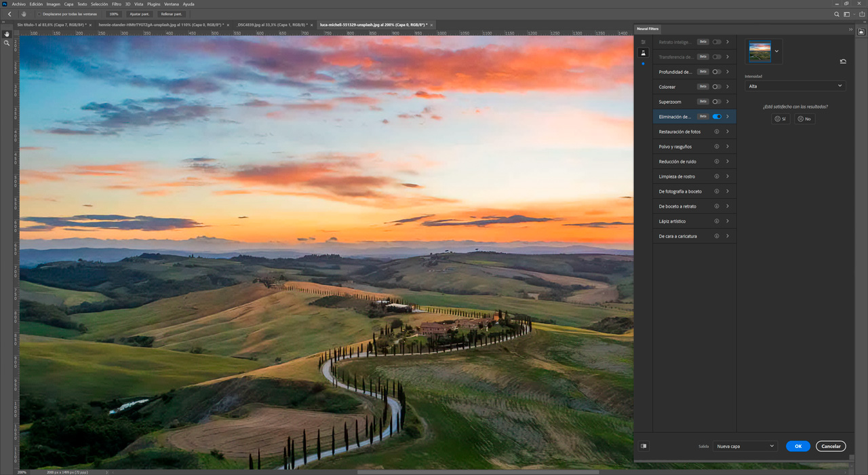Image resolution: width=868 pixels, height=475 pixels.
Task: Click Sí to rate the filter results
Action: coord(780,119)
